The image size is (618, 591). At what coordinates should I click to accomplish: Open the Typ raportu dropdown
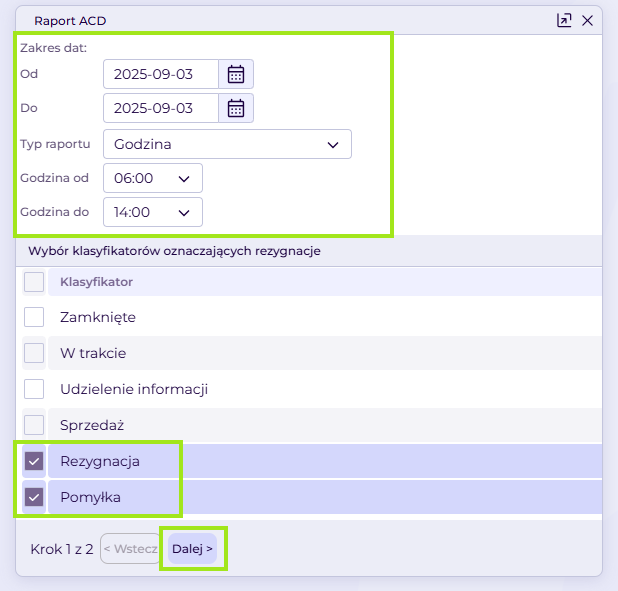[227, 144]
